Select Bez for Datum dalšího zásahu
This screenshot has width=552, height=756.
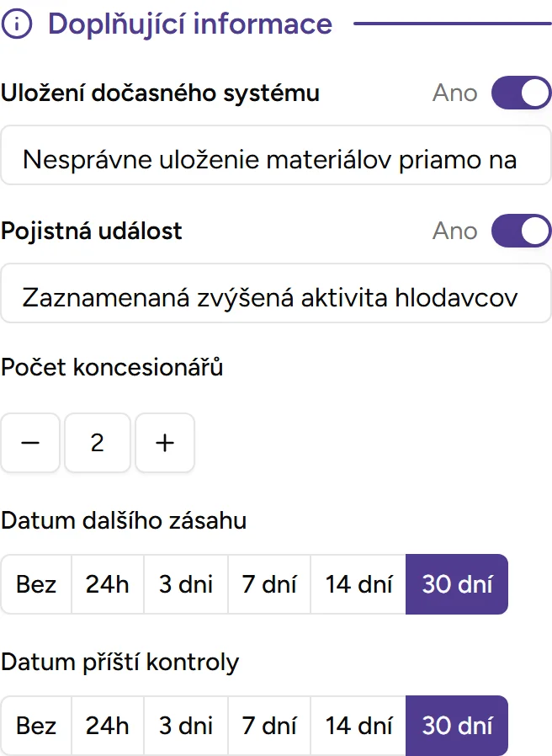point(35,584)
